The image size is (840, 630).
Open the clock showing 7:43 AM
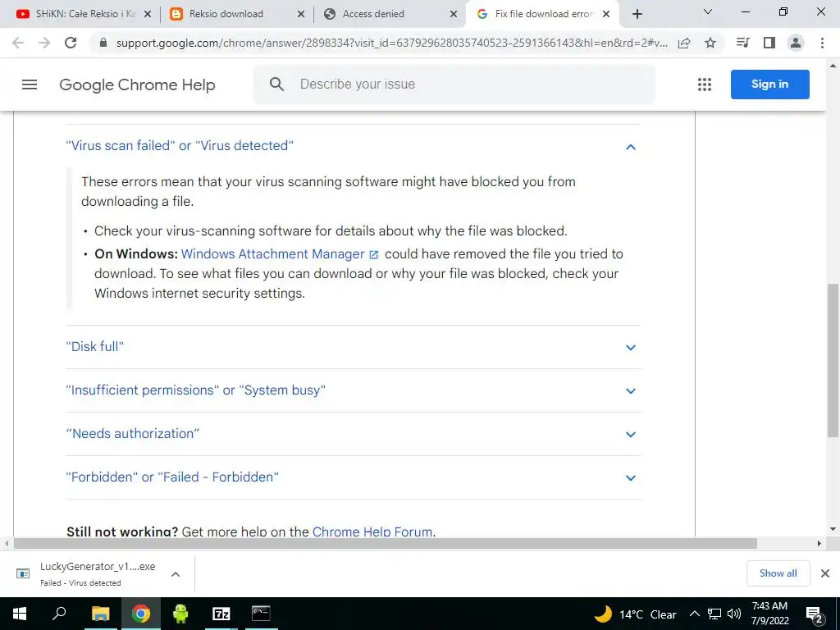pyautogui.click(x=769, y=614)
